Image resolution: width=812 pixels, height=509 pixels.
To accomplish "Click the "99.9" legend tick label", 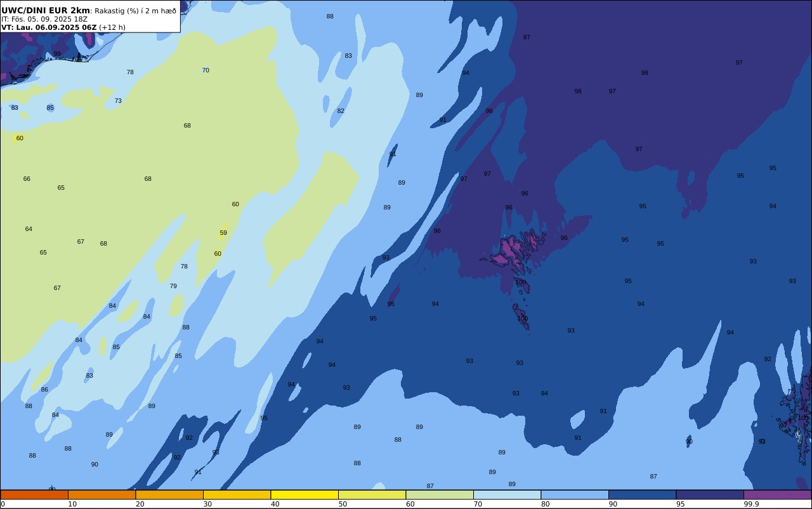I will pos(752,504).
